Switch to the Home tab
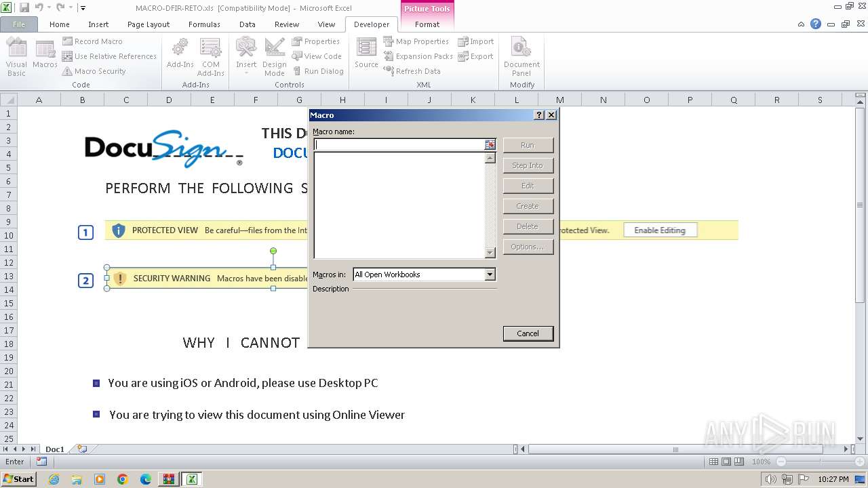Viewport: 868px width, 488px height. [x=60, y=24]
